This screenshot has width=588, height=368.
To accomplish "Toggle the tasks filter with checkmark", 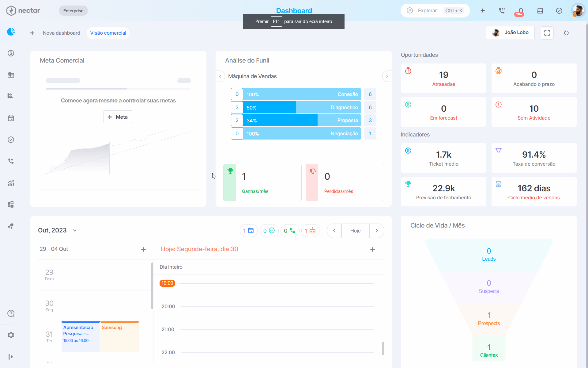I will click(x=269, y=231).
